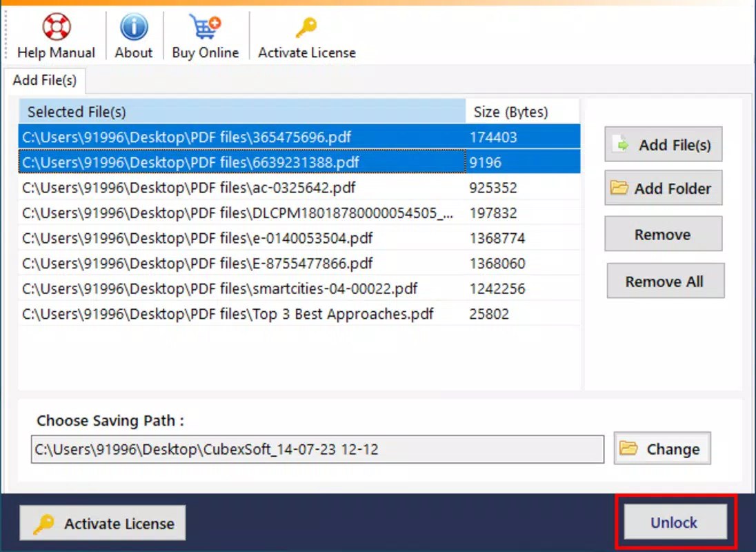The image size is (756, 552).
Task: Click the Help Manual toolbar label
Action: point(57,52)
